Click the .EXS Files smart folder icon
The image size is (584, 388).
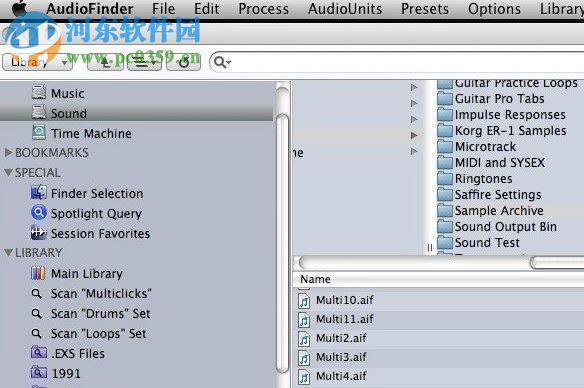(39, 352)
